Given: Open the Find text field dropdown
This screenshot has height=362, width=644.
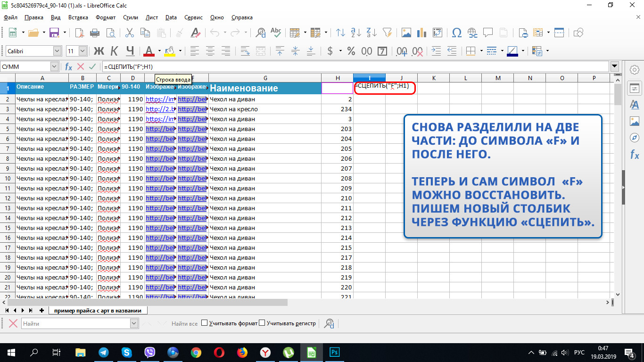Looking at the screenshot, I should point(134,323).
